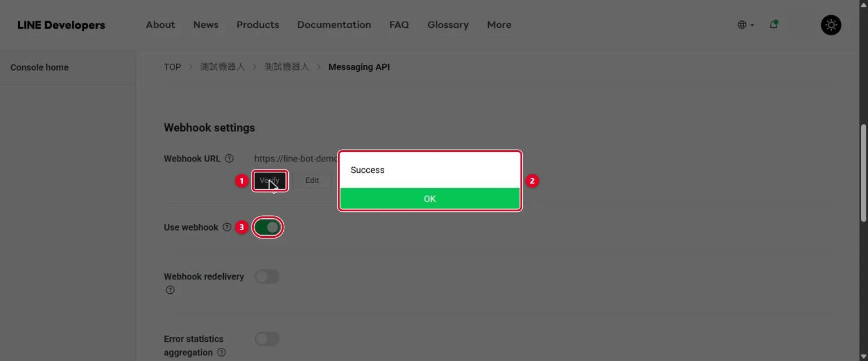Open the notifications bell
Image resolution: width=868 pixels, height=361 pixels.
(774, 24)
